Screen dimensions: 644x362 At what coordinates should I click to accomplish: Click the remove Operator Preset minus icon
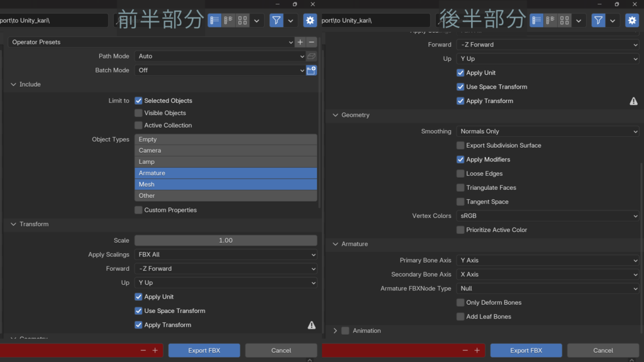click(312, 42)
